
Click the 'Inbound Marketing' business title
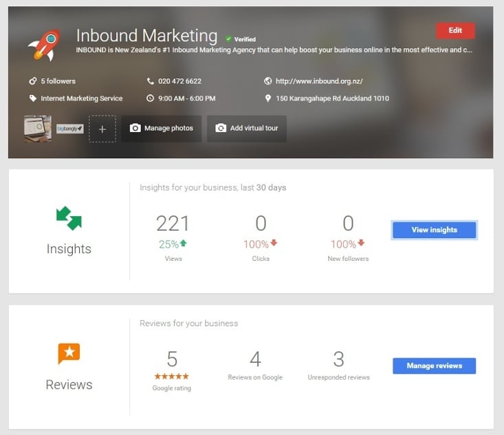point(146,36)
